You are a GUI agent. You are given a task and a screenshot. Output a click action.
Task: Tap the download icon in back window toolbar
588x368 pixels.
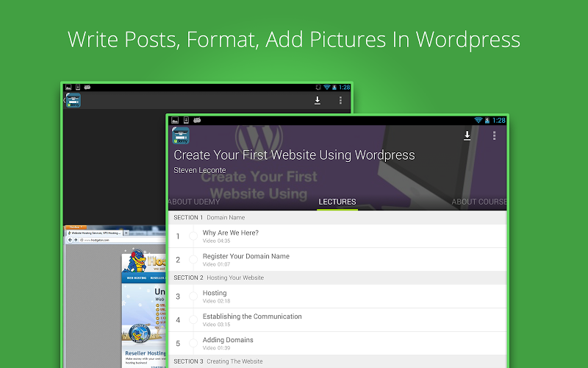(x=318, y=100)
